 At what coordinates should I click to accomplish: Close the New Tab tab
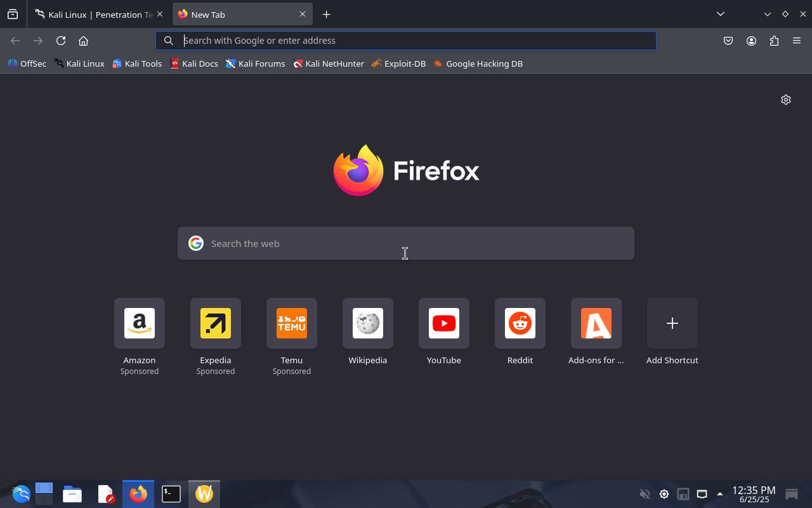point(303,14)
